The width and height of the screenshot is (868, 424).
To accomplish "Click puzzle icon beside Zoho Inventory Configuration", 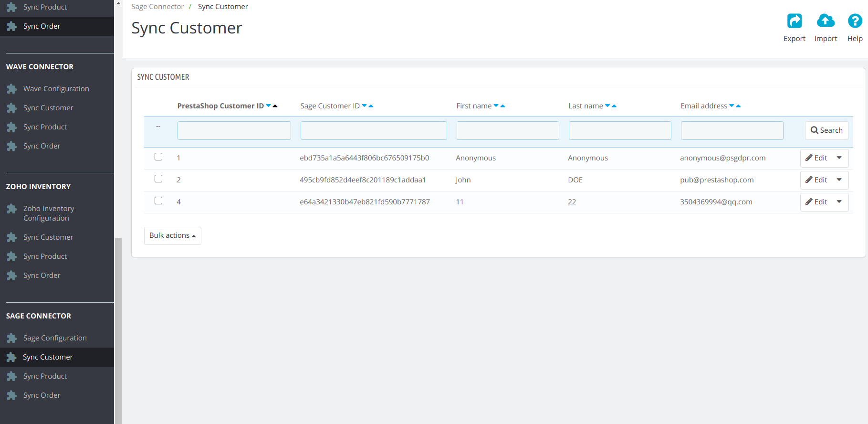I will (x=12, y=209).
